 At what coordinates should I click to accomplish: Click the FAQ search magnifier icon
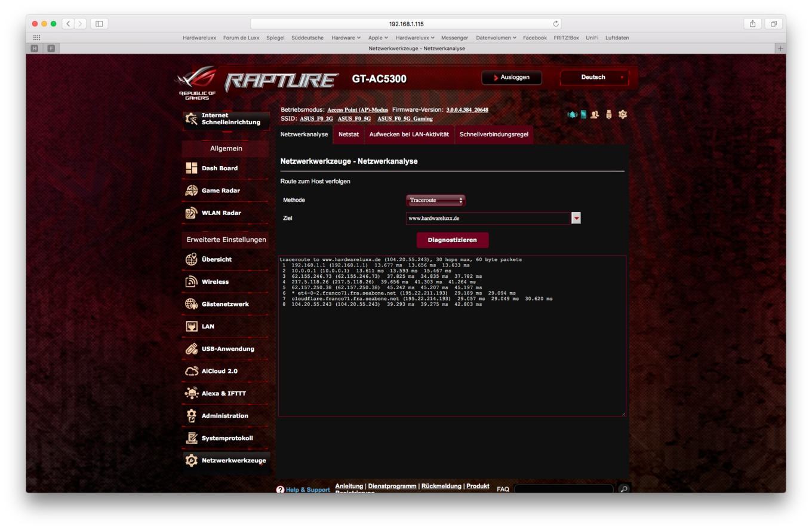[623, 489]
